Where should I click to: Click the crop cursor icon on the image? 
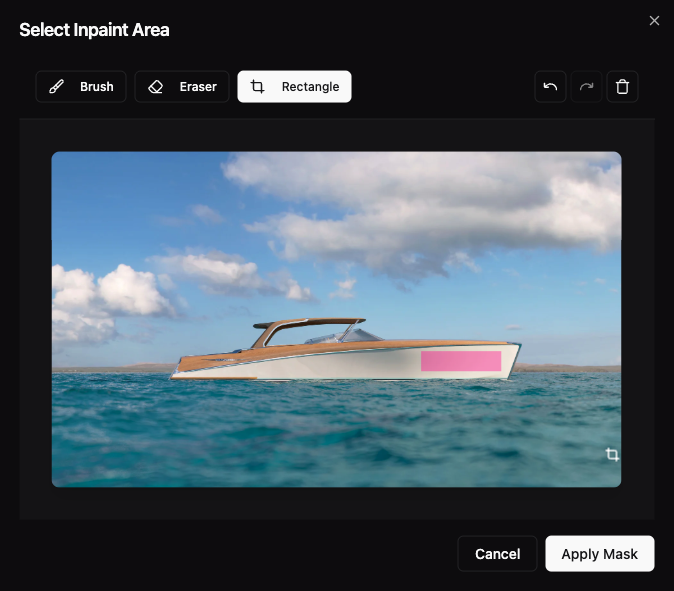(612, 455)
